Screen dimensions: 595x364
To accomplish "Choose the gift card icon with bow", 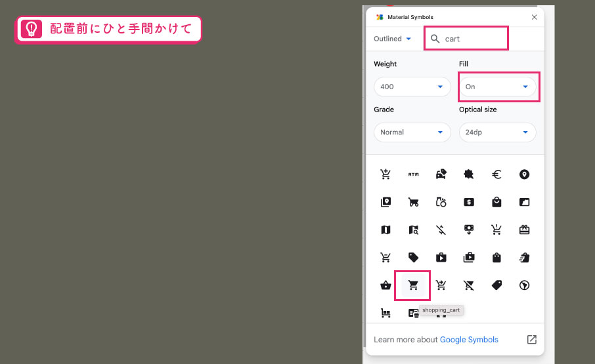I will tap(524, 230).
